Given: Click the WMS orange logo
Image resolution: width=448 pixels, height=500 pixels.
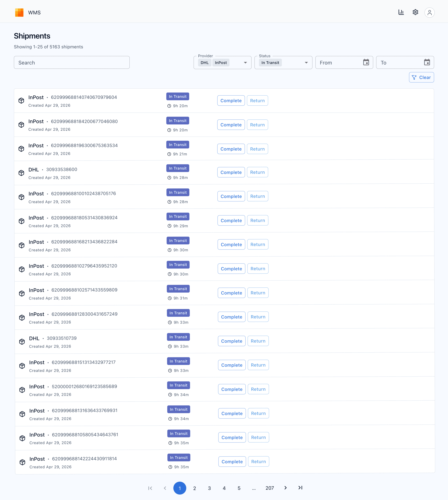Looking at the screenshot, I should pos(19,13).
